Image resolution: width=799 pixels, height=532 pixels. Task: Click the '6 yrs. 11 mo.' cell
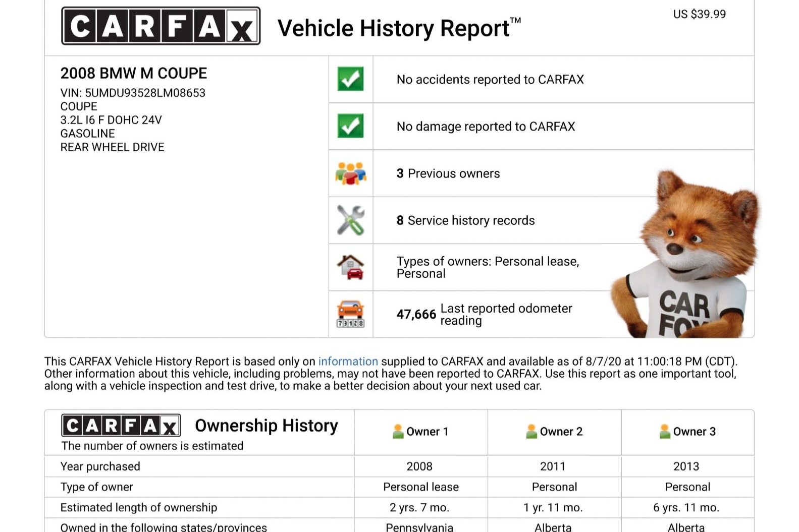click(x=686, y=508)
